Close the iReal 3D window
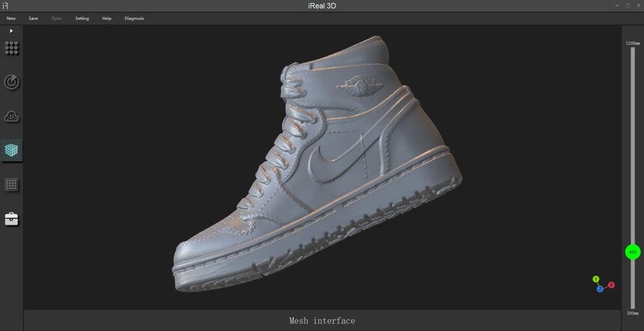 (x=638, y=6)
